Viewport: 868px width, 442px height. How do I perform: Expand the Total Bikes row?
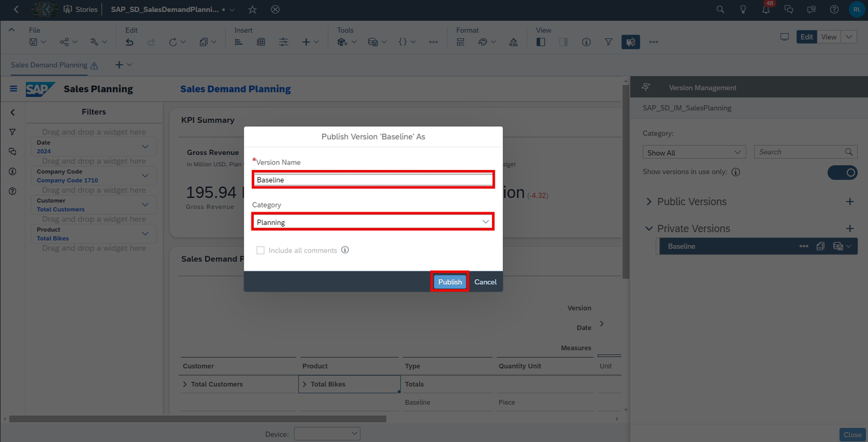point(304,384)
